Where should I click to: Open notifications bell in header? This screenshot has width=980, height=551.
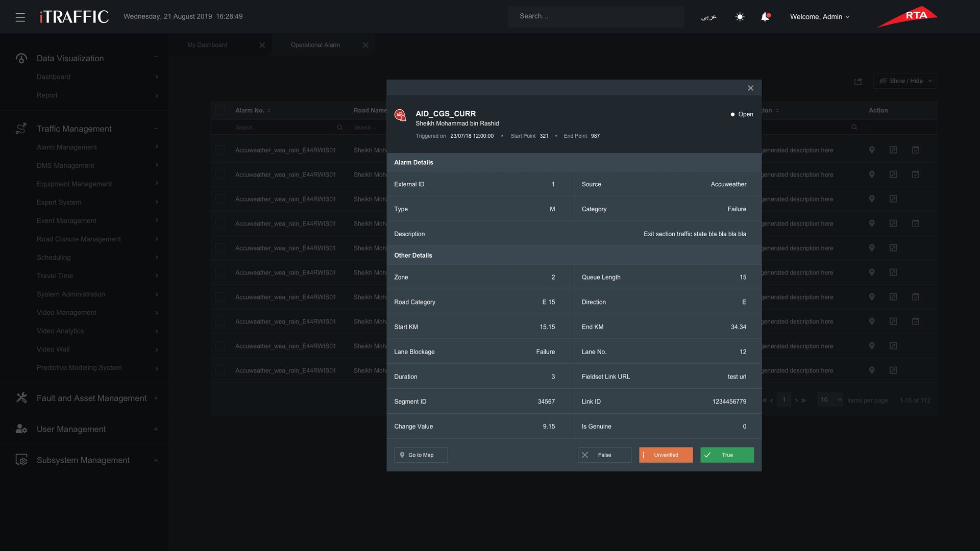click(765, 17)
